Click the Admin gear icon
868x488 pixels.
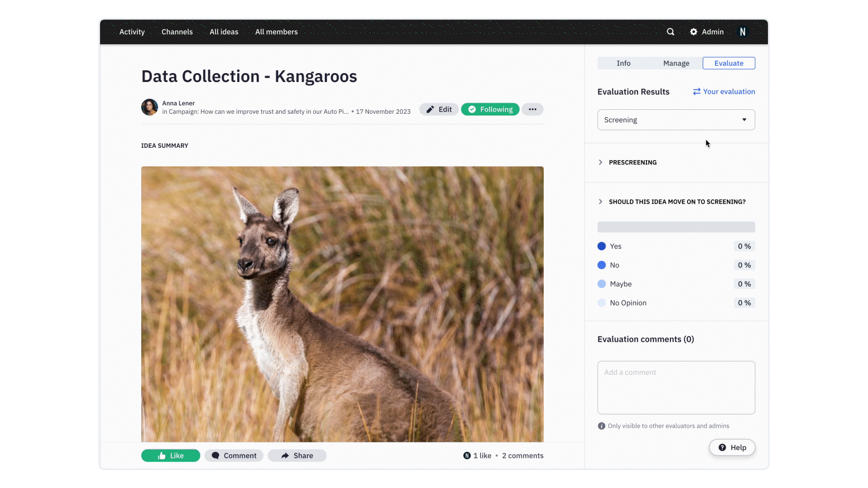click(693, 32)
